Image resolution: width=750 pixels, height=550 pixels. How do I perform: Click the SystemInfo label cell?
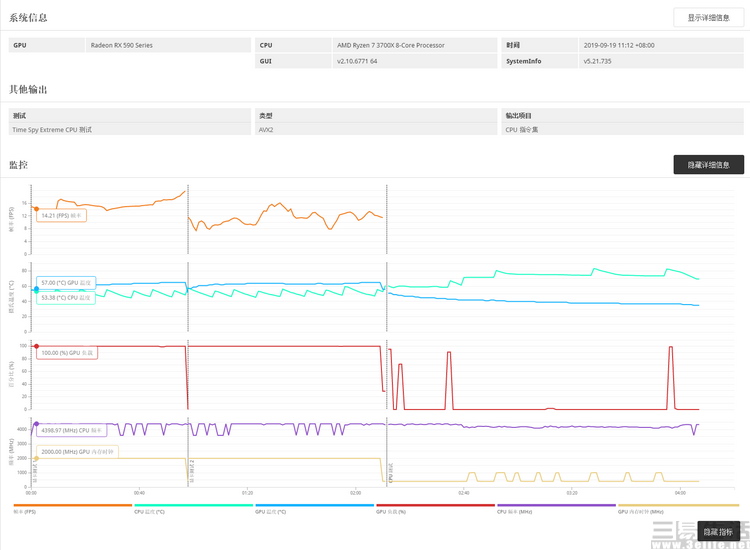(x=539, y=61)
